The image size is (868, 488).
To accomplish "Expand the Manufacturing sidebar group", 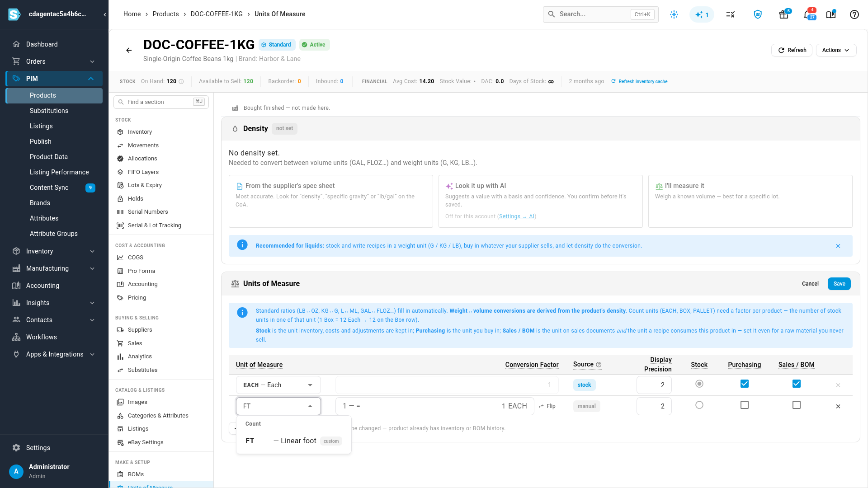I will point(92,268).
